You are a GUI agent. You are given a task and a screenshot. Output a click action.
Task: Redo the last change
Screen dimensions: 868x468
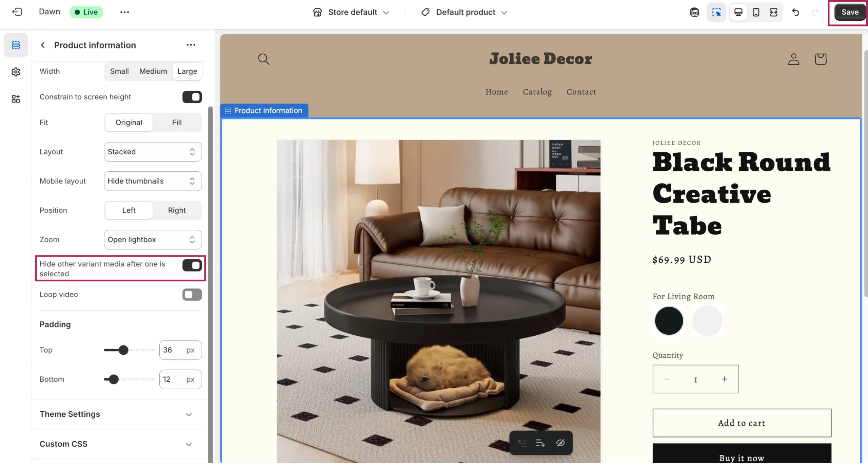coord(815,12)
